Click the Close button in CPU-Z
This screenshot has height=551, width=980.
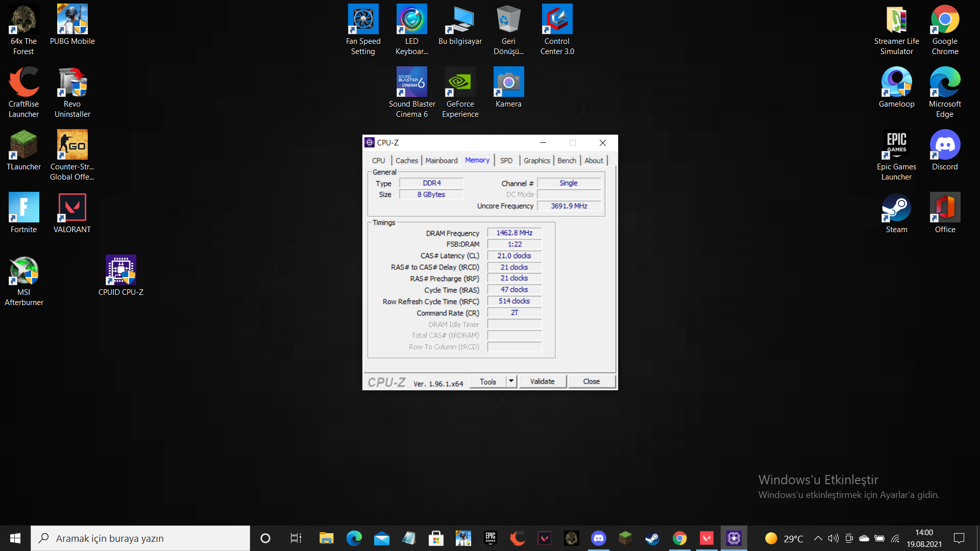point(591,381)
